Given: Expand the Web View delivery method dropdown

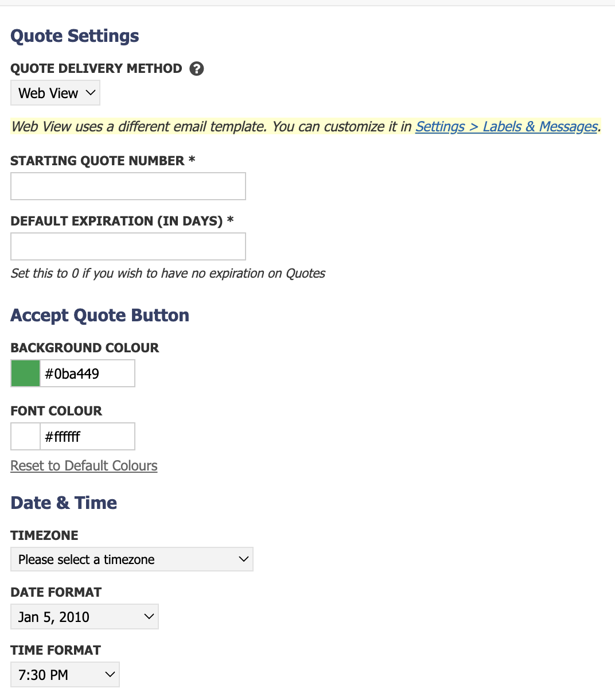Looking at the screenshot, I should [x=56, y=93].
